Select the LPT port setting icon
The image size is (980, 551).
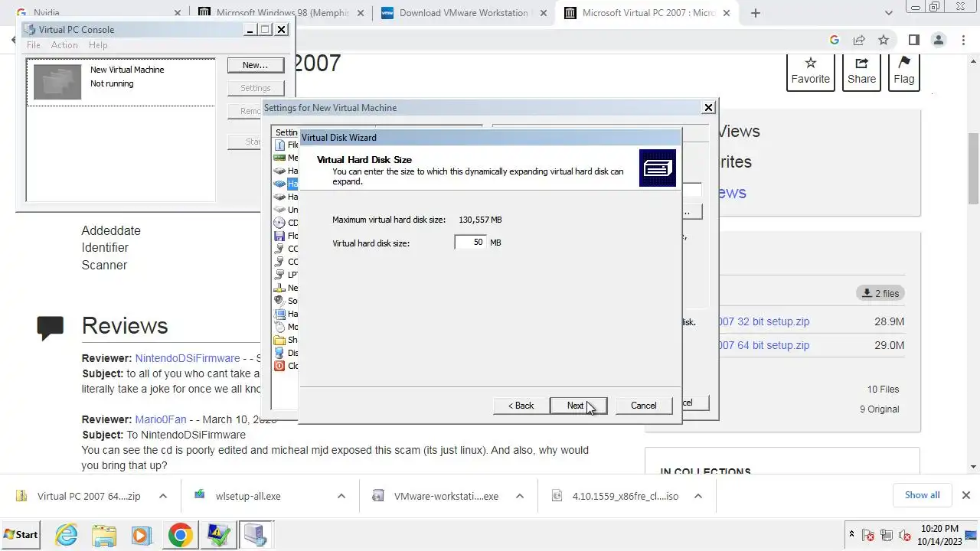pyautogui.click(x=279, y=275)
